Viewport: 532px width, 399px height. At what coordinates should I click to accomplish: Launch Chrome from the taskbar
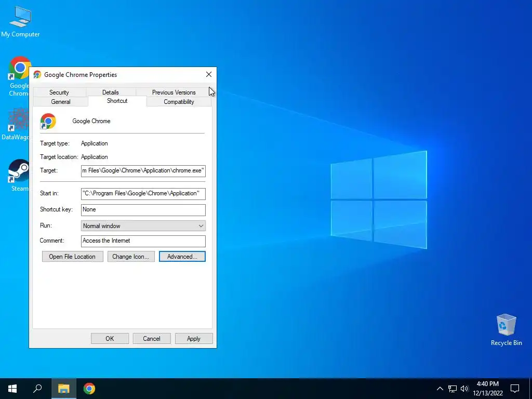(x=89, y=389)
